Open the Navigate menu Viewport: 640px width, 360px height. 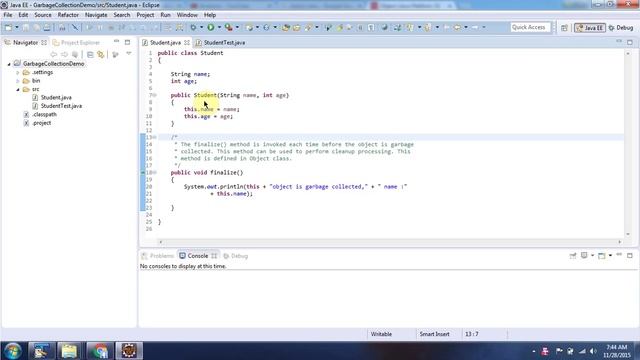(x=96, y=15)
